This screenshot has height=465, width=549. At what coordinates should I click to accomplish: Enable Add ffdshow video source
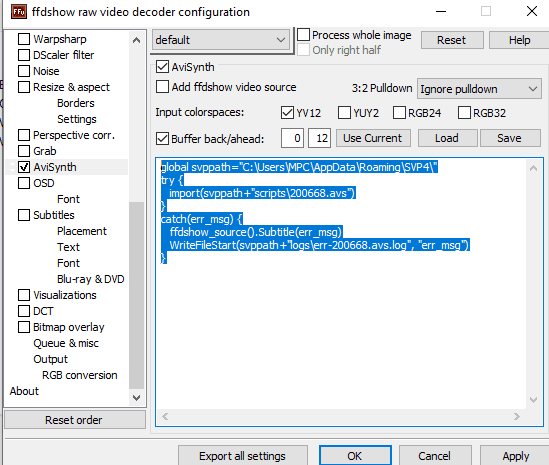coord(162,86)
